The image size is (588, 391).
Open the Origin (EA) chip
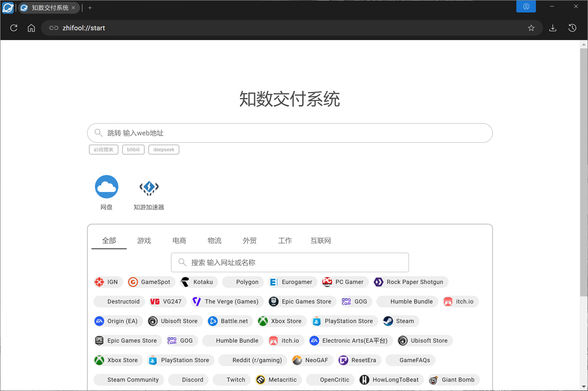coord(118,321)
